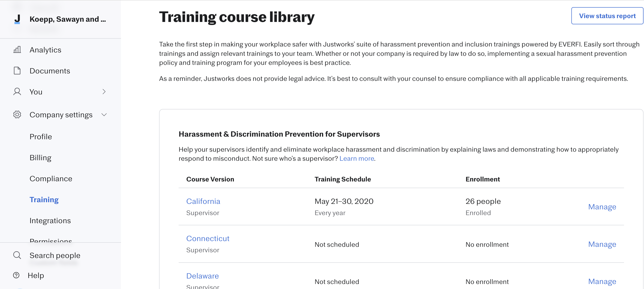The image size is (644, 289).
Task: Click View status report button
Action: [607, 16]
